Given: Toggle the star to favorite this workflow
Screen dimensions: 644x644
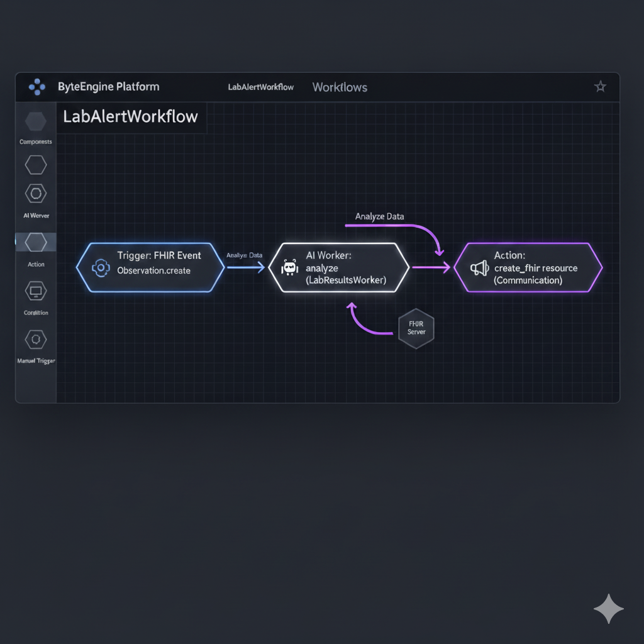Looking at the screenshot, I should pos(600,86).
